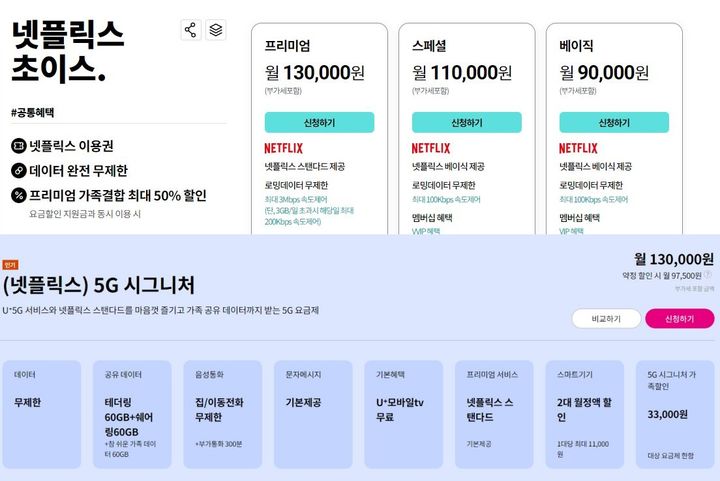Select the 데이터 무제한 info card
The image size is (720, 481).
42,414
